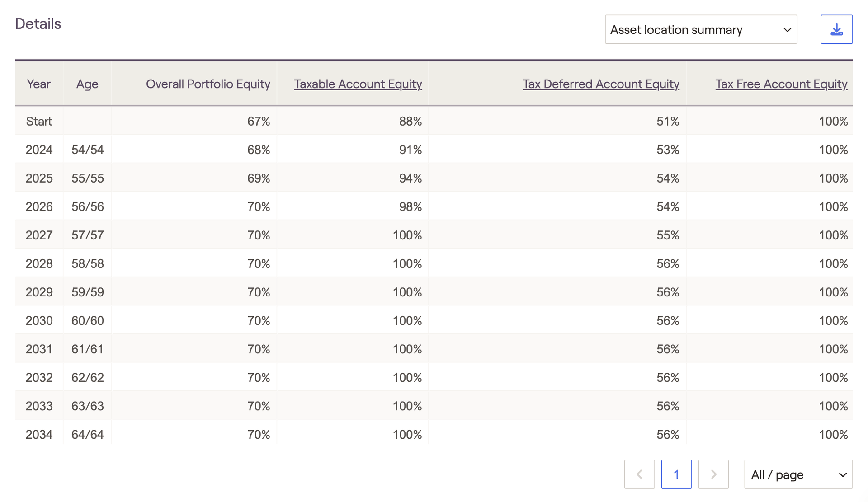This screenshot has width=868, height=502.
Task: Select page 1 in pagination
Action: point(676,474)
